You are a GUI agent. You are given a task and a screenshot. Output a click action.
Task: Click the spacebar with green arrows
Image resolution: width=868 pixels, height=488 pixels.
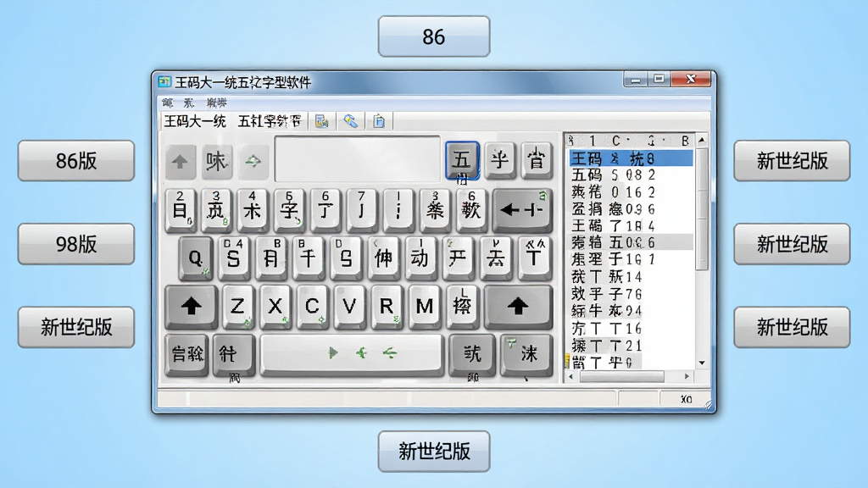352,354
